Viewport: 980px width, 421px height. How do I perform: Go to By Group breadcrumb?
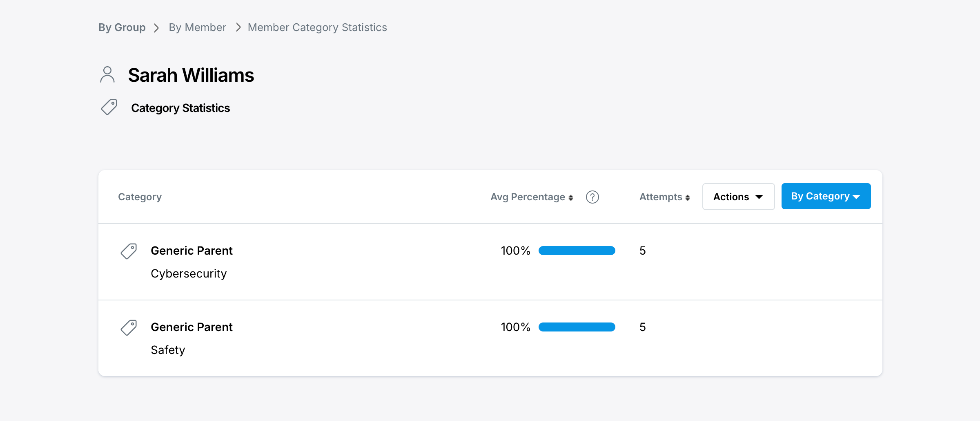coord(122,27)
